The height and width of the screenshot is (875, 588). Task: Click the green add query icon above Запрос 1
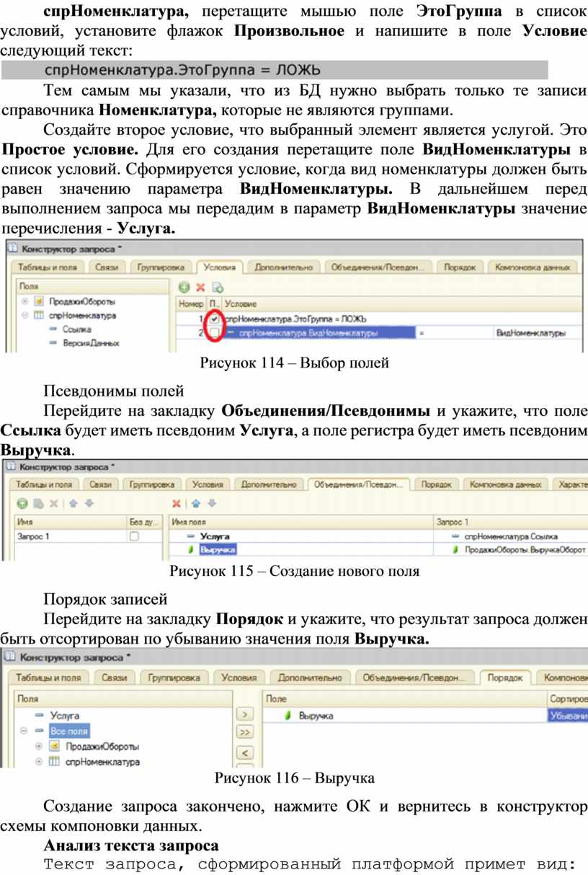[x=22, y=503]
